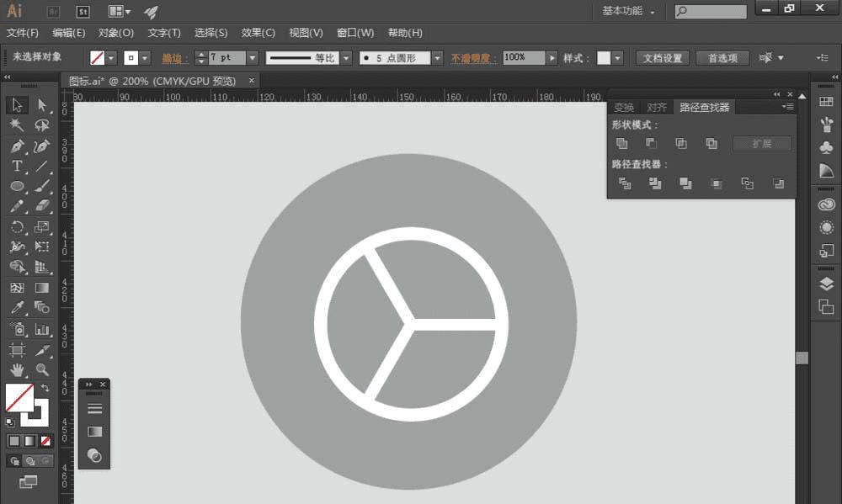The image size is (842, 504).
Task: Select the Curvature tool
Action: click(x=42, y=146)
